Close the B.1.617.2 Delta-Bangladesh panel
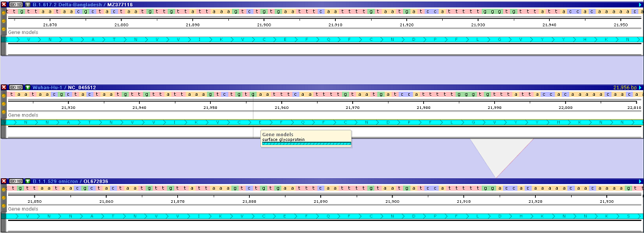This screenshot has width=644, height=233. pos(4,4)
